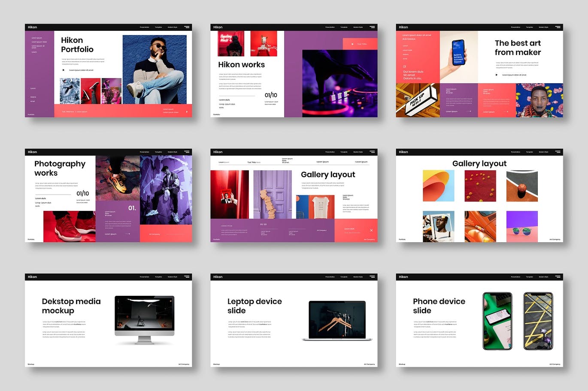588x391 pixels.
Task: Click Presentation nav item on Hikon Portfolio slide
Action: coord(145,27)
